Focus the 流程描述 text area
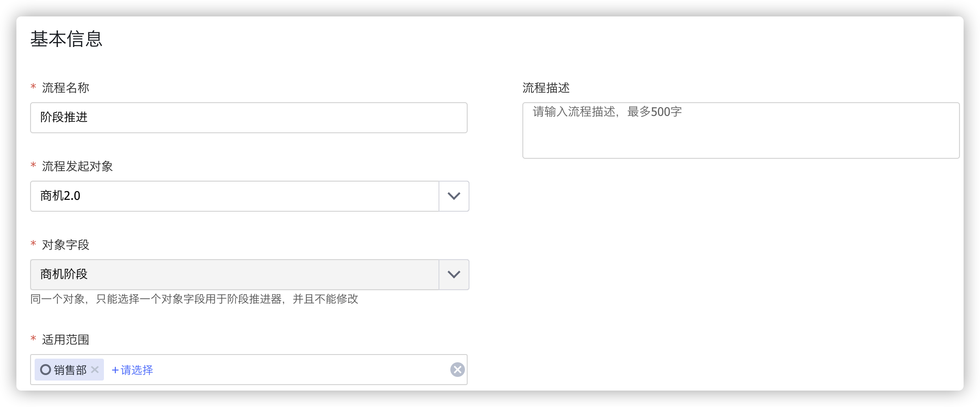This screenshot has width=980, height=407. coord(741,130)
